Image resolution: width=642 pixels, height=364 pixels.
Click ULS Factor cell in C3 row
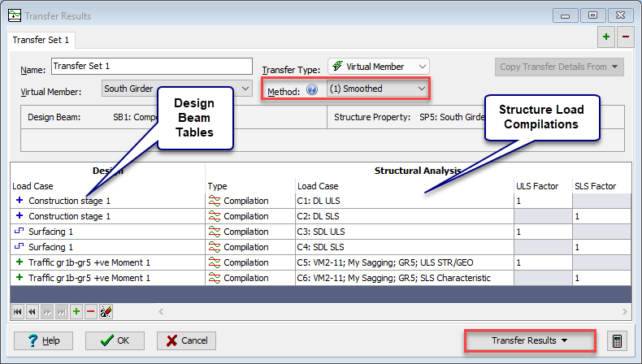pos(543,232)
